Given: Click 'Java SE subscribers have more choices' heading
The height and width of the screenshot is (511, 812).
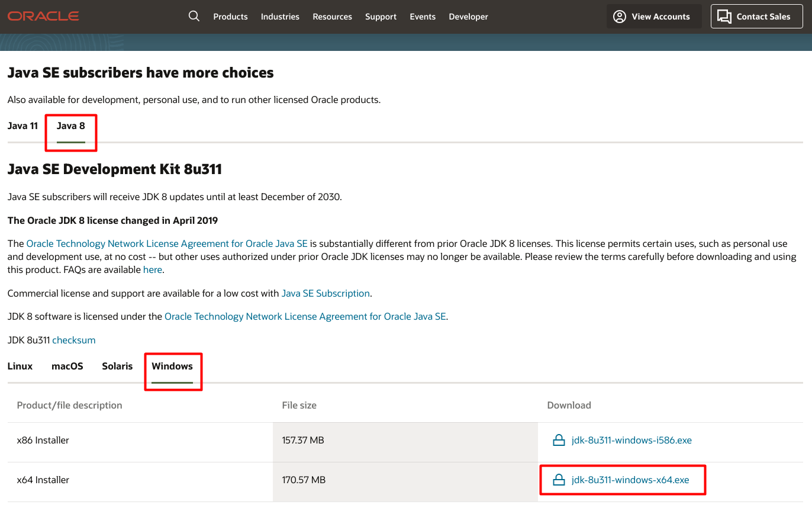Looking at the screenshot, I should click(x=141, y=73).
